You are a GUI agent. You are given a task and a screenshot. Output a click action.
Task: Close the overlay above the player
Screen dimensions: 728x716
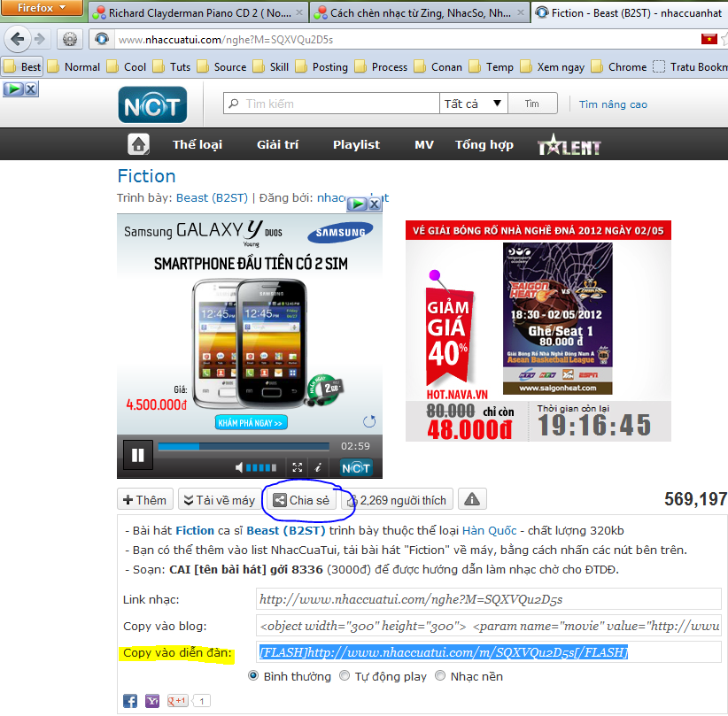click(x=375, y=204)
